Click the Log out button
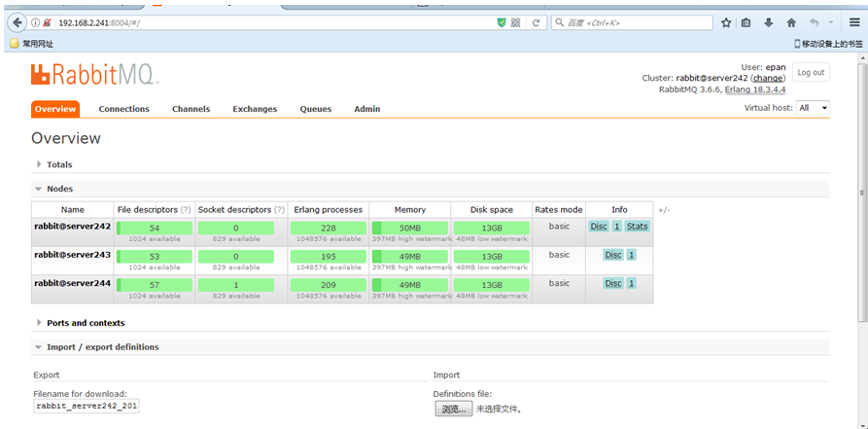The image size is (868, 429). point(811,73)
